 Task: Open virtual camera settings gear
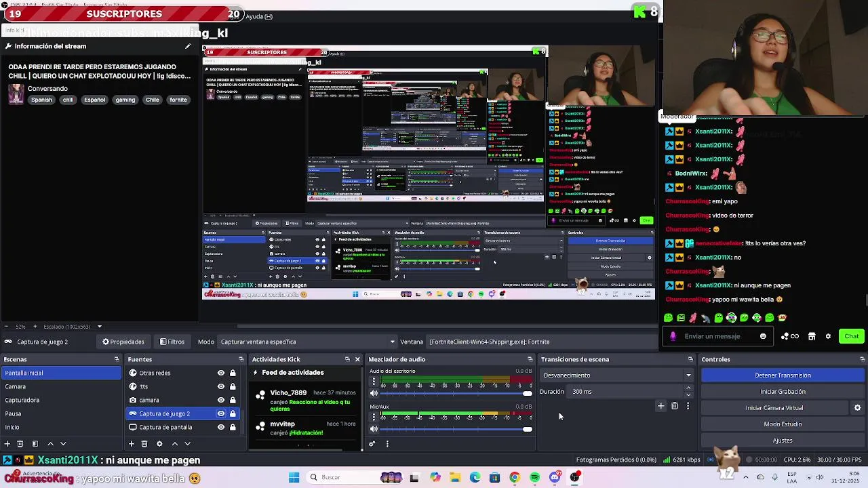857,408
